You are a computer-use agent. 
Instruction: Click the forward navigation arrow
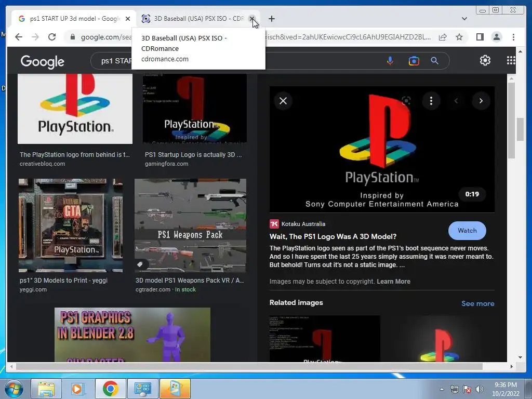35,37
